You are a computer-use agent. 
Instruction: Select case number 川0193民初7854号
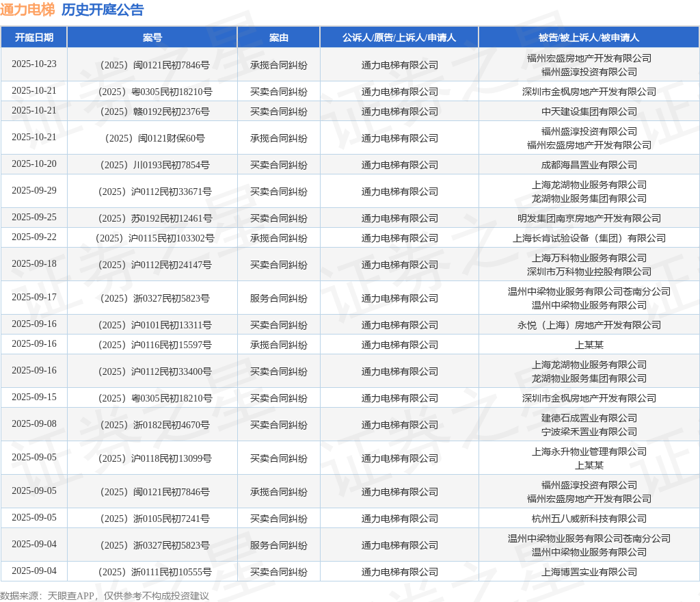[x=155, y=166]
